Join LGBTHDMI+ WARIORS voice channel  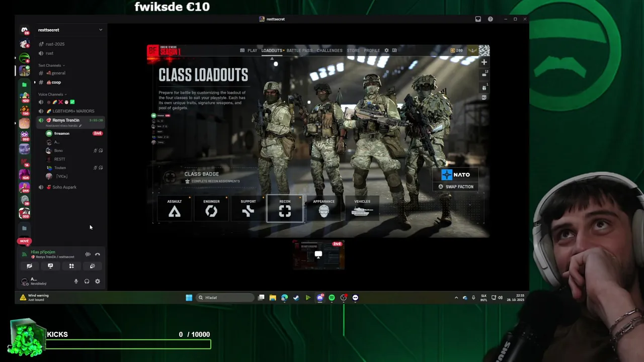point(70,111)
